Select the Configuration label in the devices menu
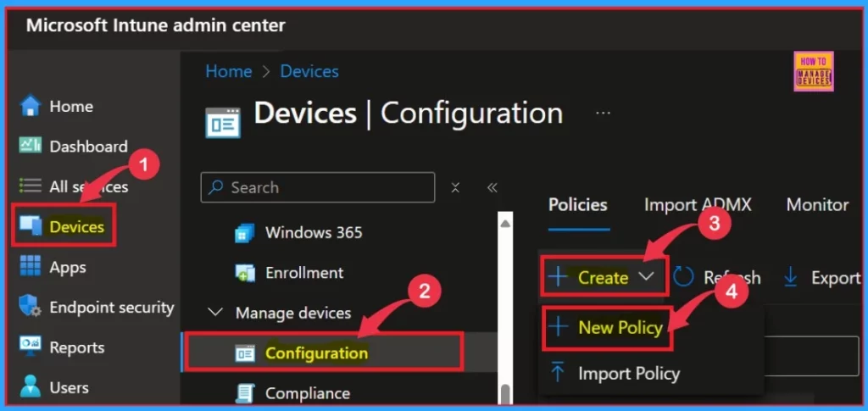Viewport: 868px width, 411px height. (317, 353)
